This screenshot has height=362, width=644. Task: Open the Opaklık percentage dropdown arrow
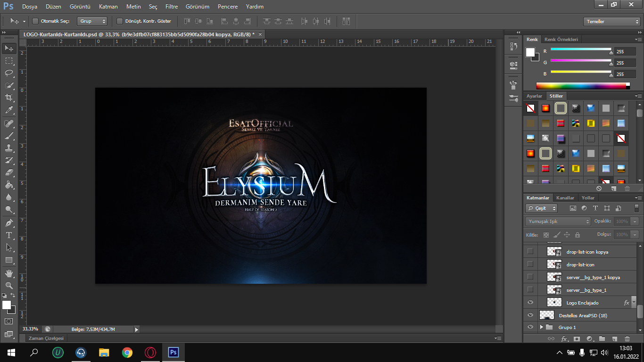coord(635,221)
